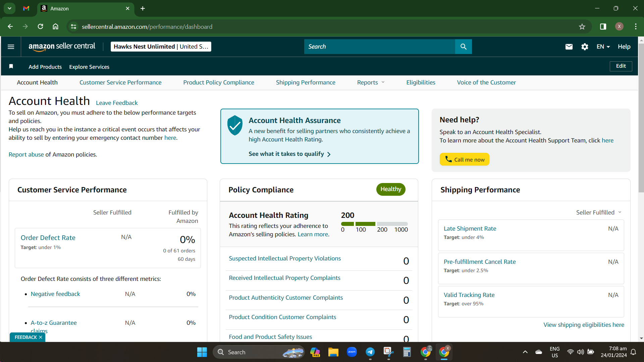Open File Explorer from the taskbar

tap(333, 352)
